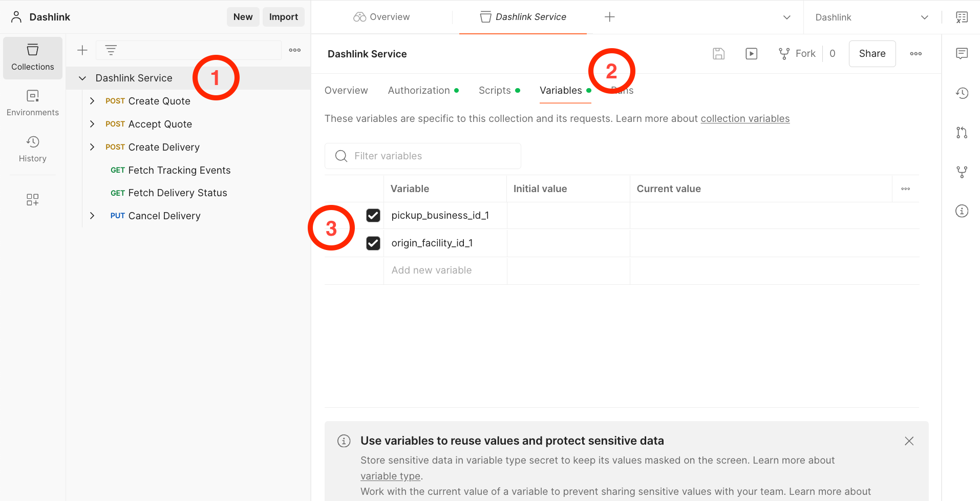
Task: Open the collection three-dots more actions menu
Action: (x=916, y=54)
